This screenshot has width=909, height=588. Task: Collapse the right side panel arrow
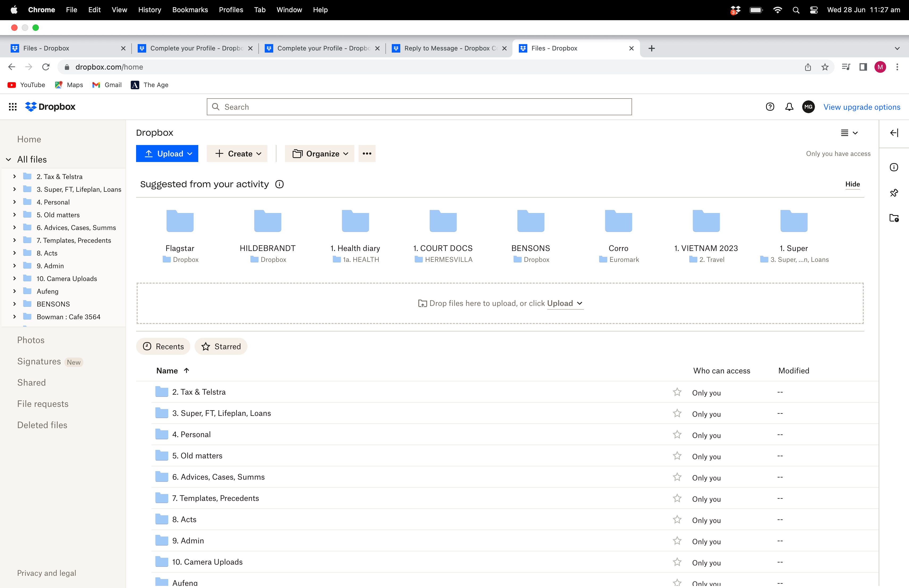[894, 133]
